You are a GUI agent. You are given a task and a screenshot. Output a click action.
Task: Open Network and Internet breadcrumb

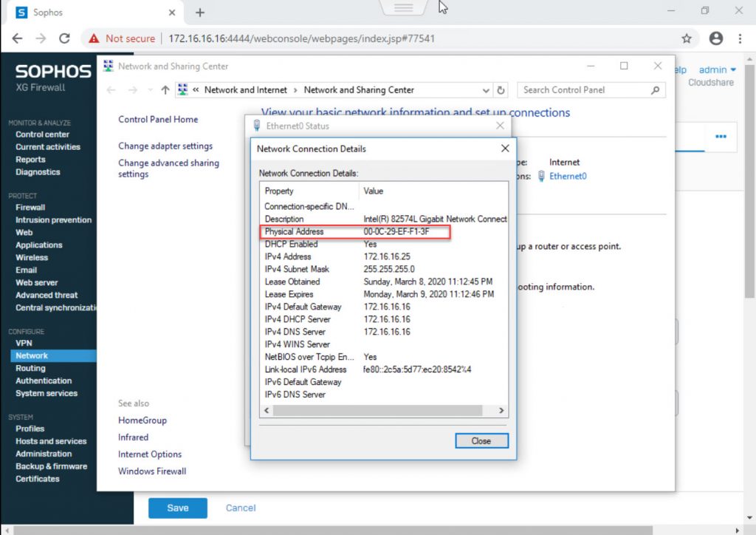click(x=245, y=89)
